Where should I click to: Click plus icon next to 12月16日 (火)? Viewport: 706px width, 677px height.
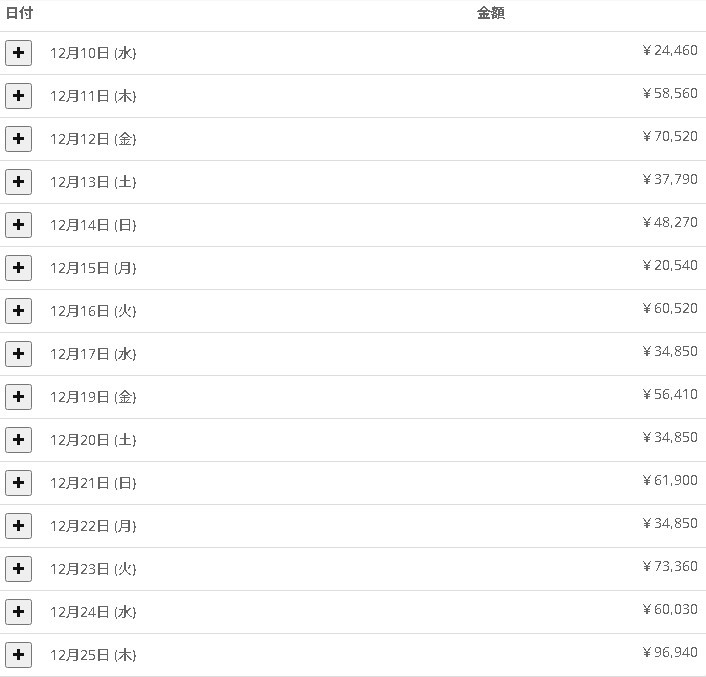point(18,311)
